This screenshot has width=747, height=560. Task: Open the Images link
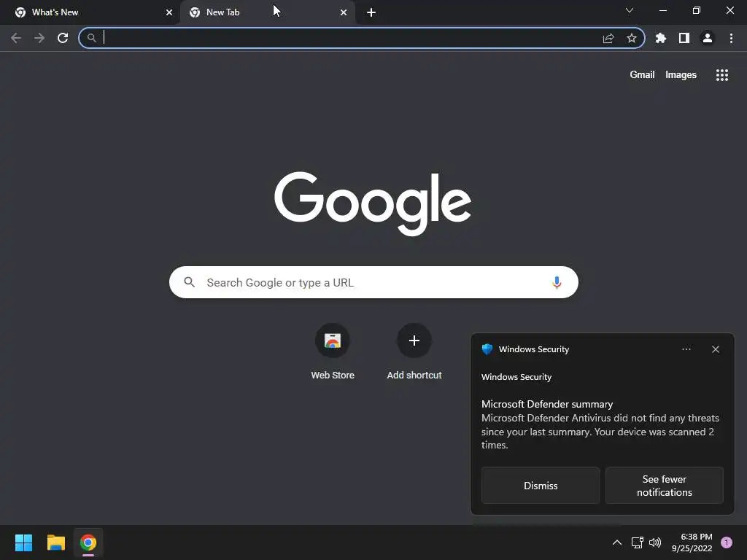681,75
